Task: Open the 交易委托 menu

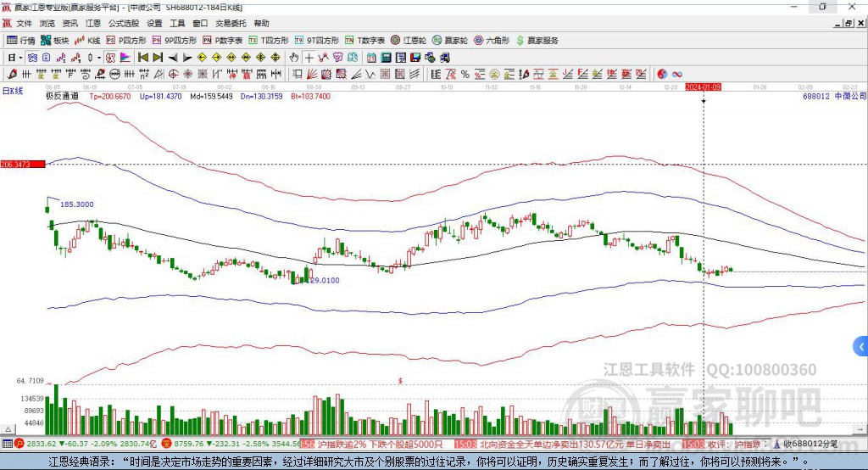Action: pyautogui.click(x=231, y=23)
